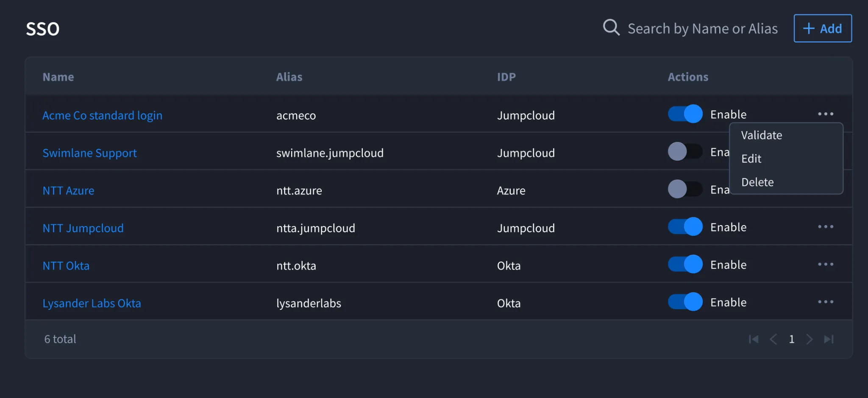Go to next page arrow
The height and width of the screenshot is (398, 868).
810,339
